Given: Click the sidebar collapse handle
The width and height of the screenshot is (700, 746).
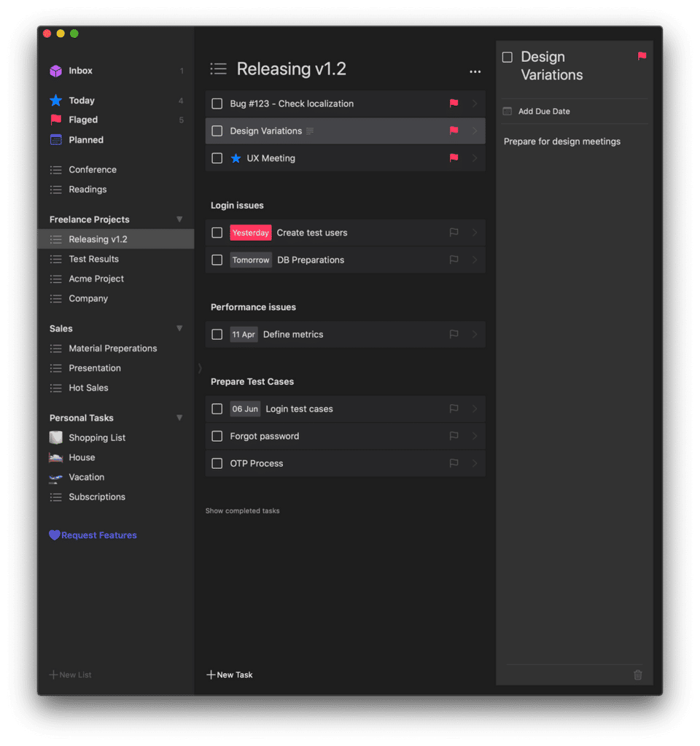Looking at the screenshot, I should pos(200,368).
